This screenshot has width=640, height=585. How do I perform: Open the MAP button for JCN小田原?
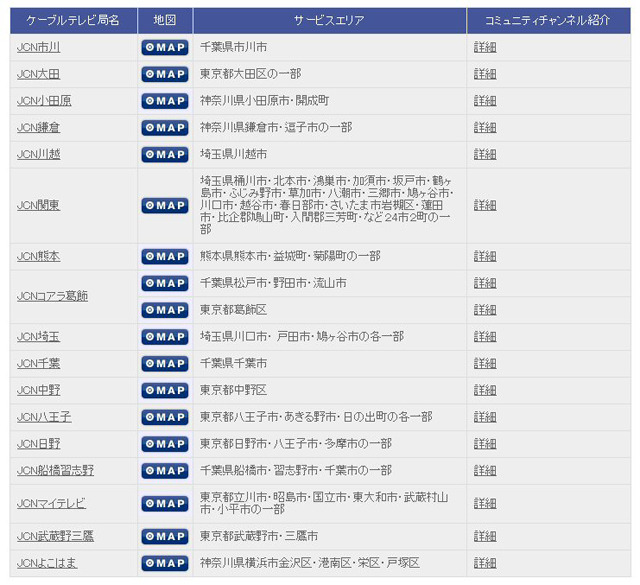tap(165, 101)
